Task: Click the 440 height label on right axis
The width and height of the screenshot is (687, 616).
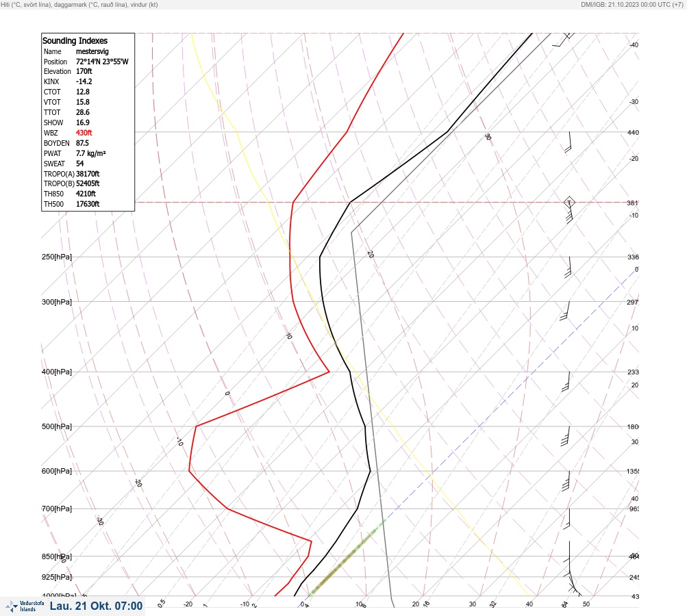Action: click(x=633, y=132)
